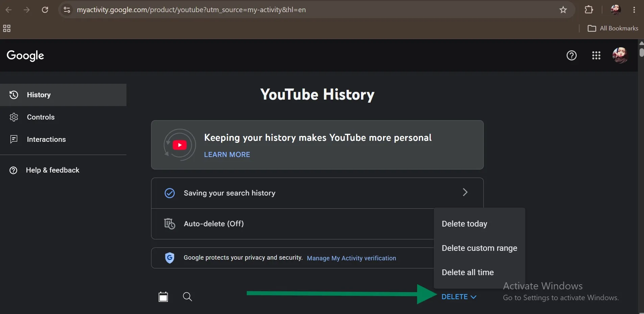This screenshot has height=314, width=644.
Task: Open Auto-delete (Off) settings
Action: pyautogui.click(x=292, y=224)
